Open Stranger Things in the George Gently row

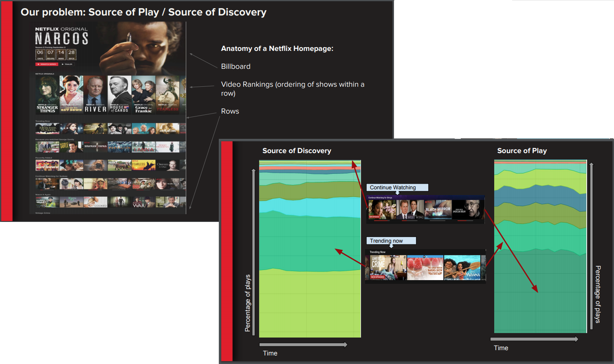pos(95,147)
